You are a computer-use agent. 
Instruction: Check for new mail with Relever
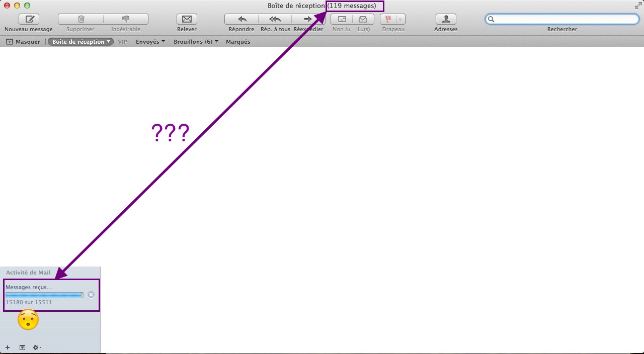tap(187, 19)
